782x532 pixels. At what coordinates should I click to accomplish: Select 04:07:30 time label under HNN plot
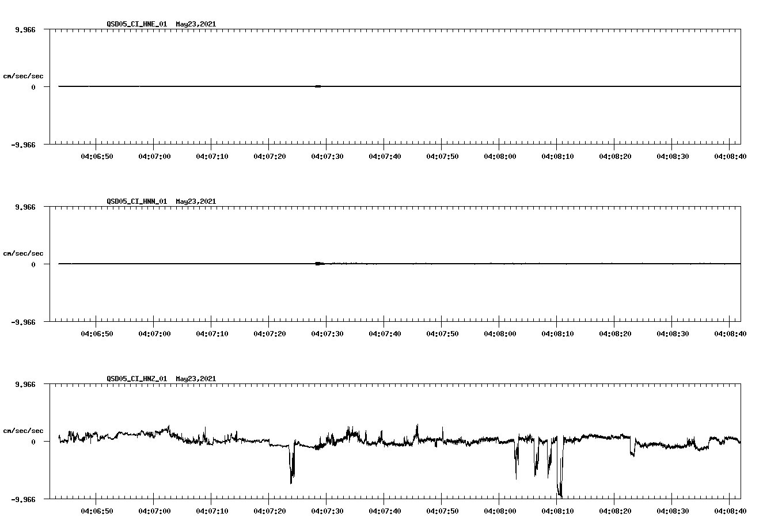coord(327,334)
